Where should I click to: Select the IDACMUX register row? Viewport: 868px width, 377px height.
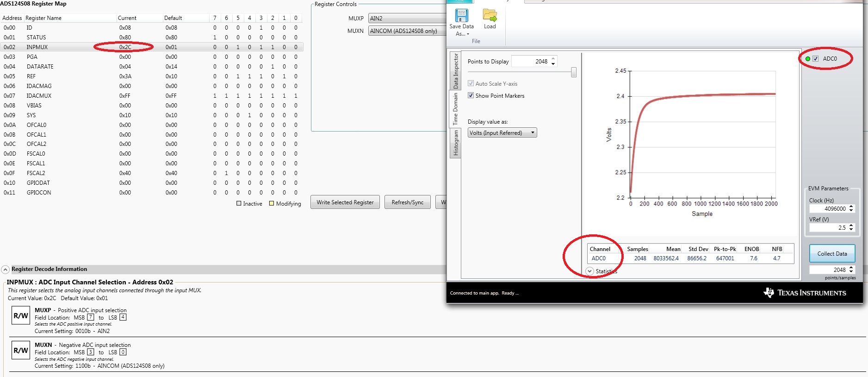[x=152, y=96]
